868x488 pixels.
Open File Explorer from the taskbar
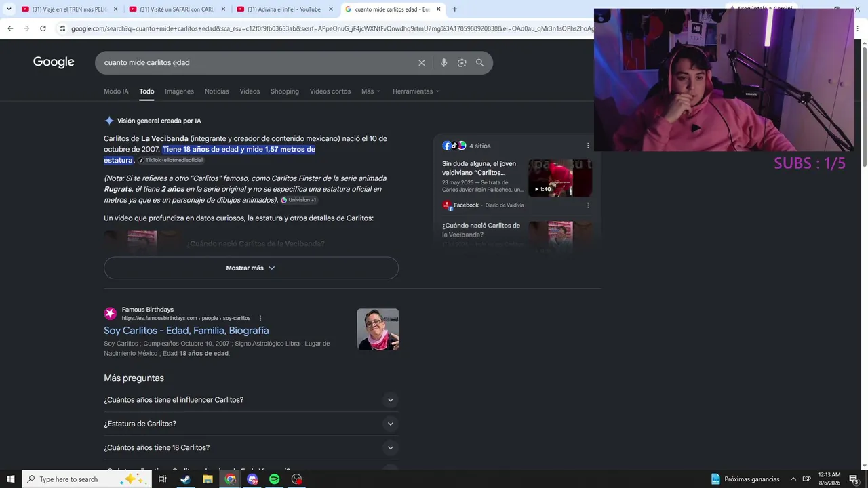[208, 479]
